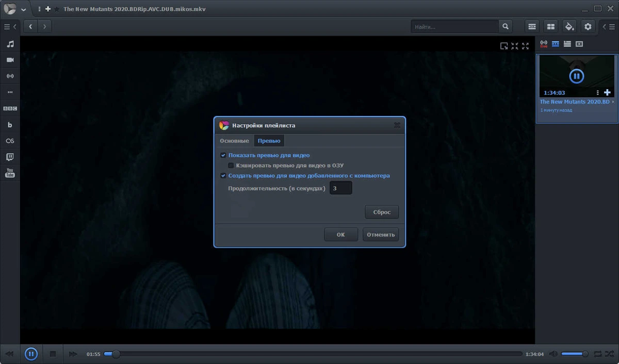619x364 pixels.
Task: Click the '01:55' elapsed time label
Action: coord(93,354)
